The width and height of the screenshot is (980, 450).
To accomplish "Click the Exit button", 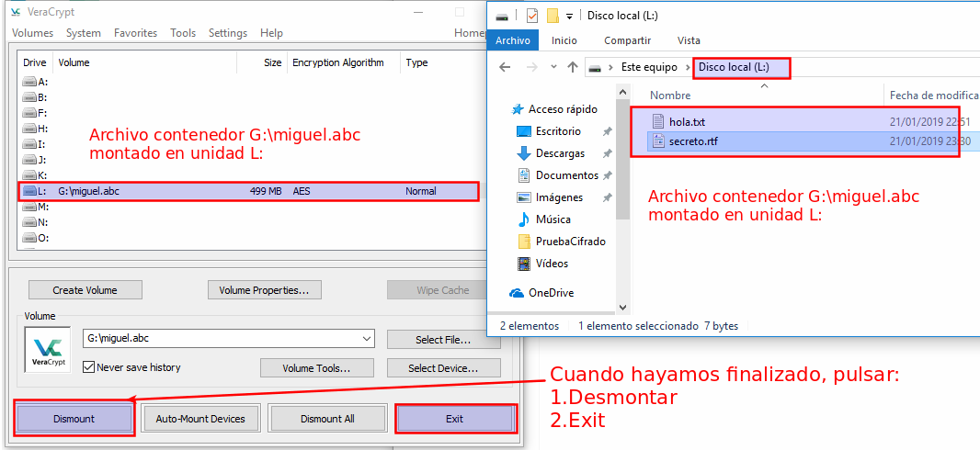I will [454, 419].
